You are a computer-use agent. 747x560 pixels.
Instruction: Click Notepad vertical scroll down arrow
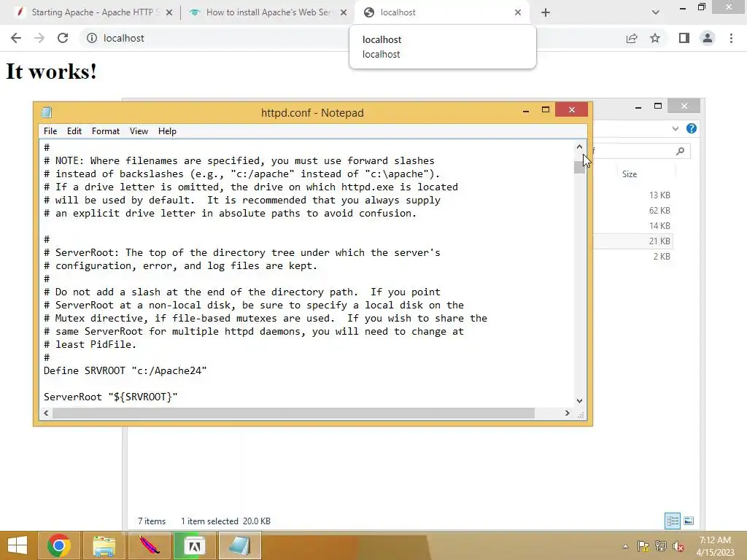579,401
